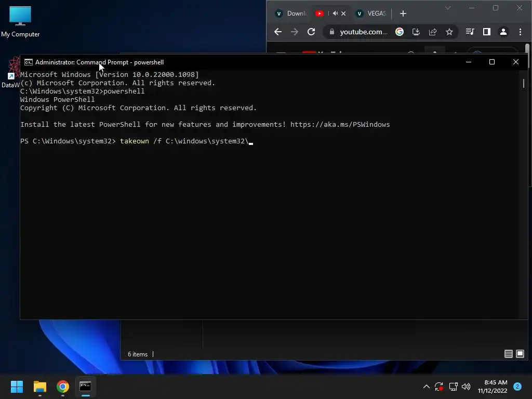The image size is (532, 399).
Task: Click the Google icon in address bar
Action: (x=400, y=32)
